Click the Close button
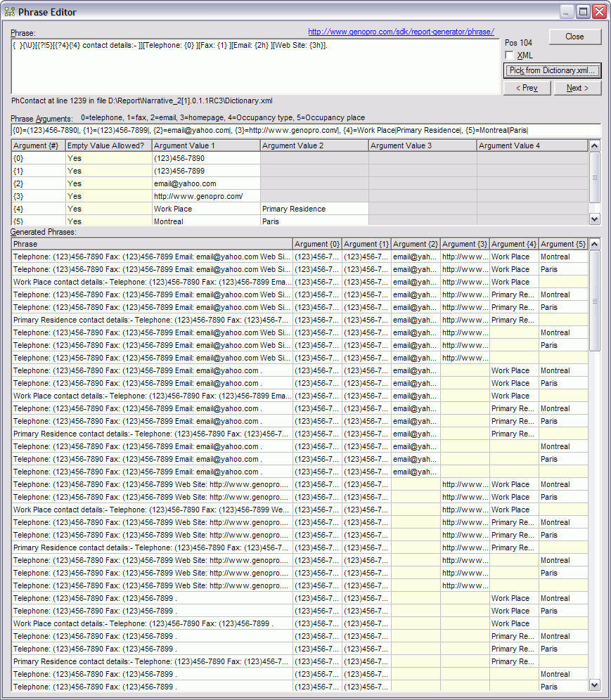The width and height of the screenshot is (611, 700). point(574,37)
